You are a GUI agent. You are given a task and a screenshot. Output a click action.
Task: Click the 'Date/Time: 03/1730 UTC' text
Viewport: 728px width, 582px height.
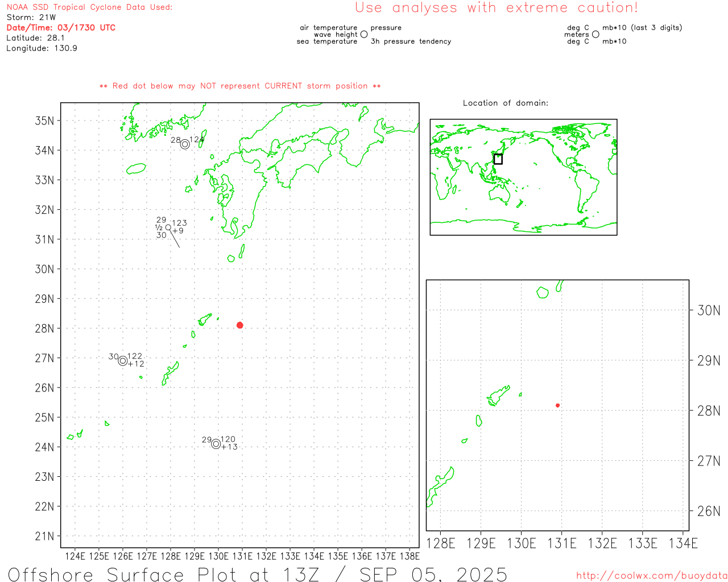[61, 27]
